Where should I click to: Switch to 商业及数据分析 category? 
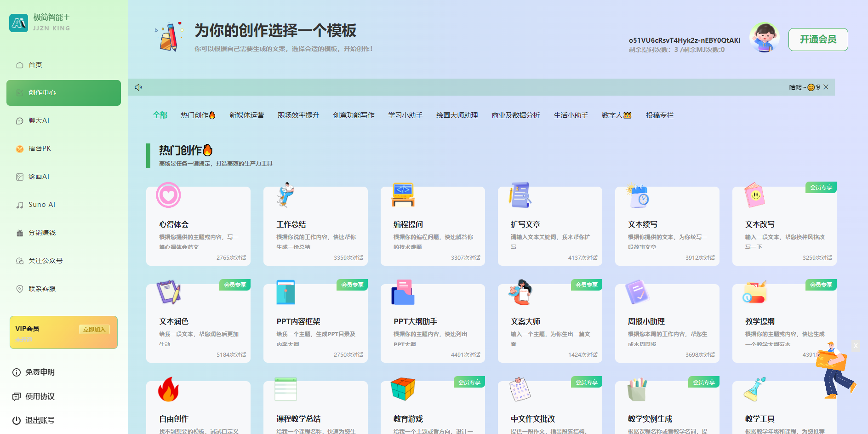tap(516, 115)
